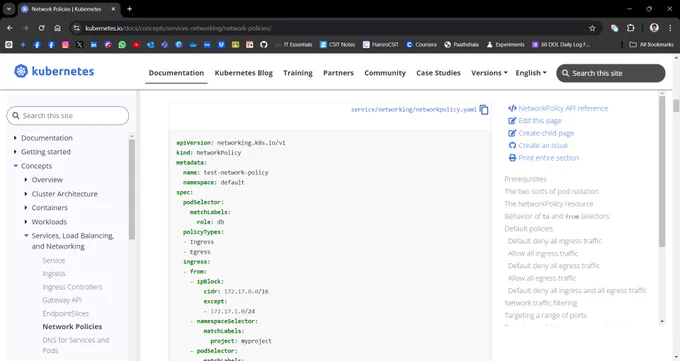
Task: Open Case Studies in top nav
Action: 438,73
